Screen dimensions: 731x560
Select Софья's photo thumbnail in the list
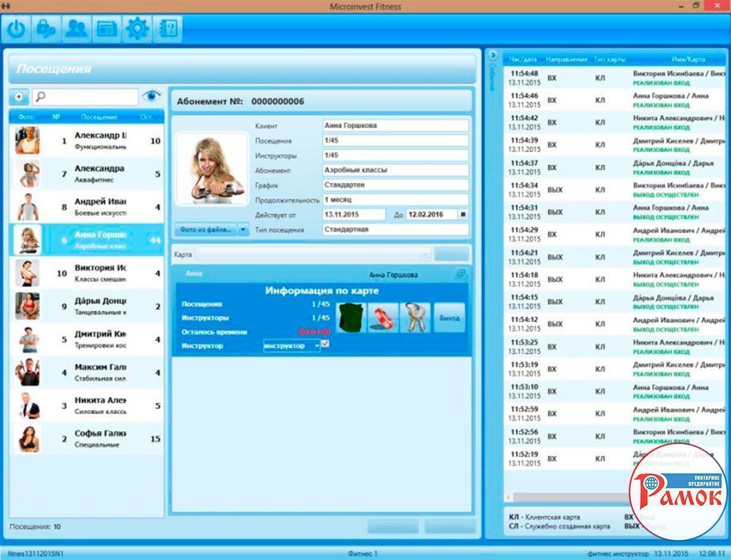click(27, 439)
